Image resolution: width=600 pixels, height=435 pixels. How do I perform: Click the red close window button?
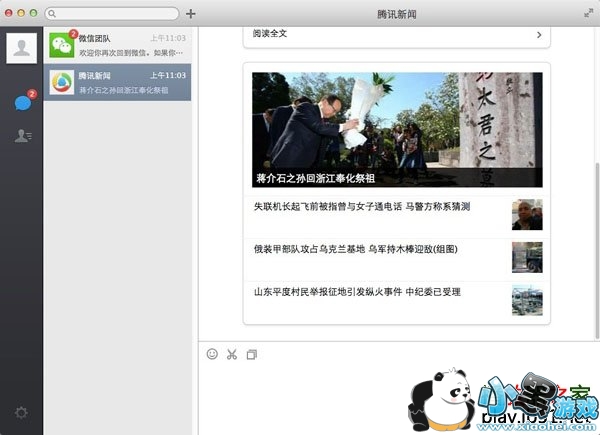9,13
